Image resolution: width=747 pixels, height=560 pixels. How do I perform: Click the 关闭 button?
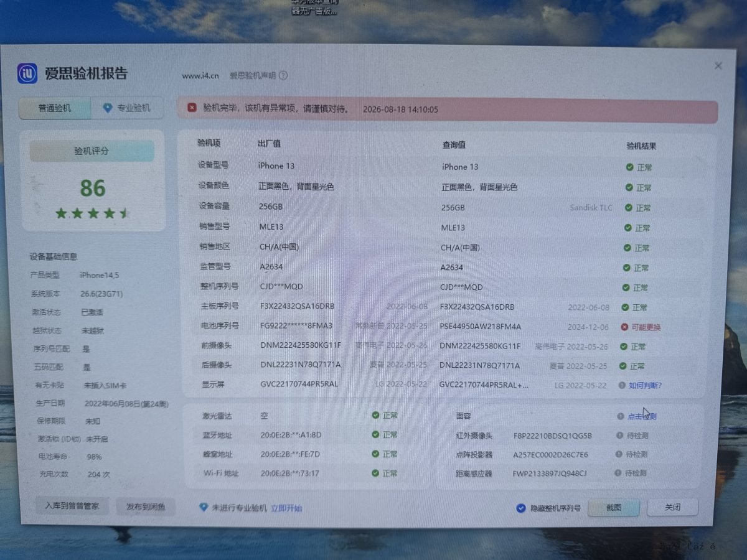tap(672, 507)
